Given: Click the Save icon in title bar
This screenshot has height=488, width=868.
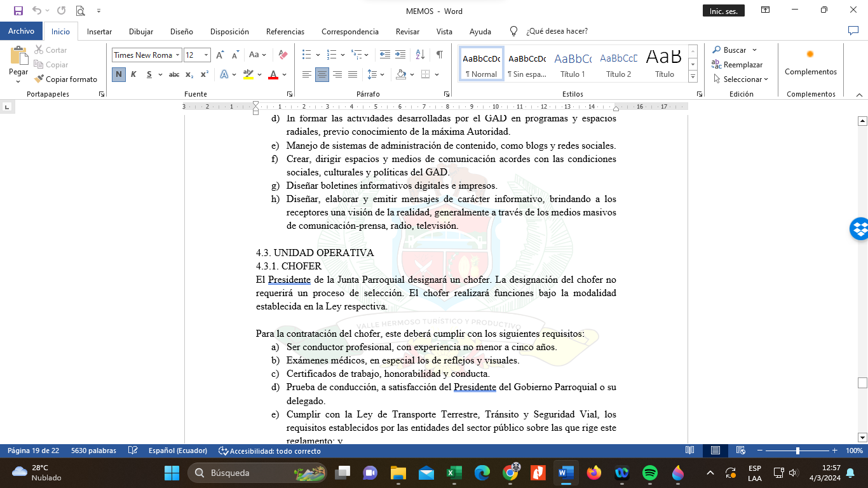Looking at the screenshot, I should (x=18, y=11).
